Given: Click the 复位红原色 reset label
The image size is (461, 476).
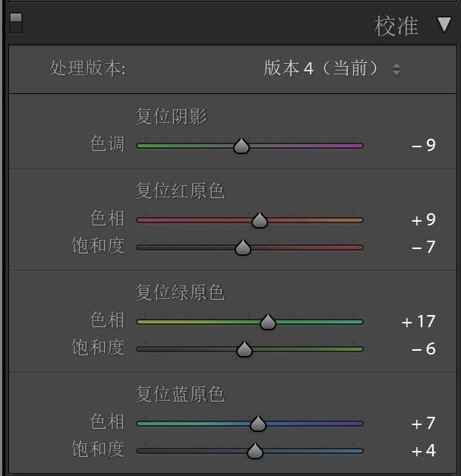Looking at the screenshot, I should (180, 190).
